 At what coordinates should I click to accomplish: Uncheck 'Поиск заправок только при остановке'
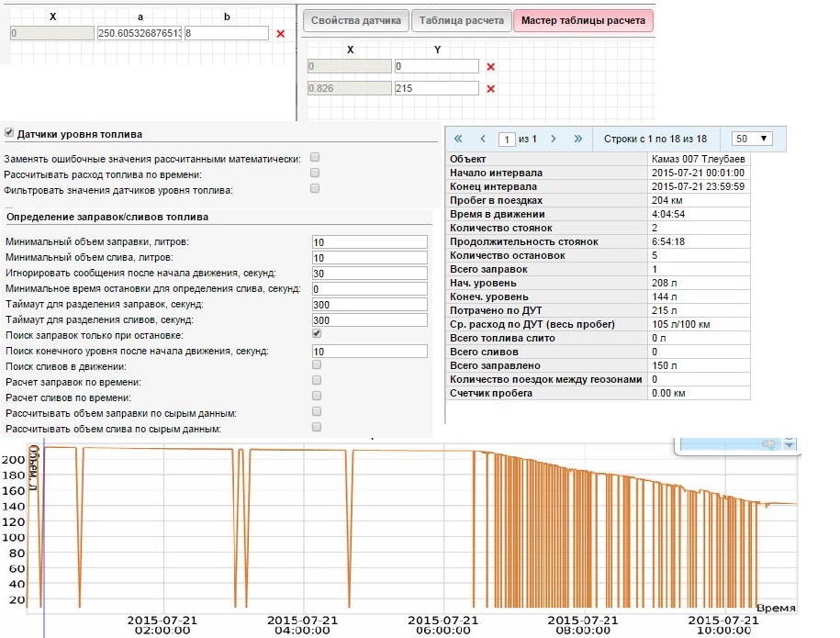[x=315, y=334]
